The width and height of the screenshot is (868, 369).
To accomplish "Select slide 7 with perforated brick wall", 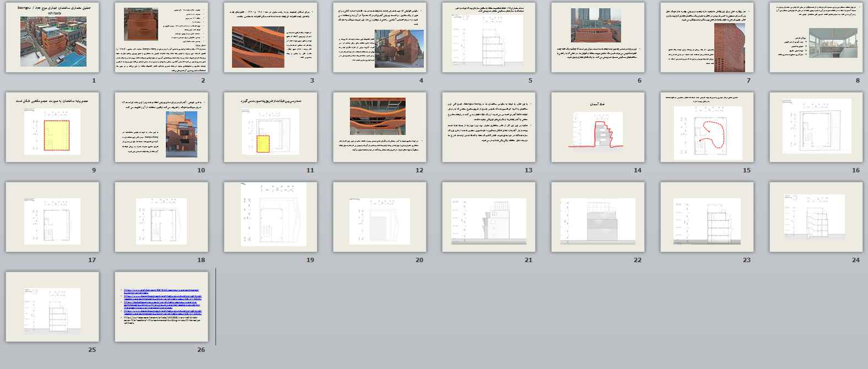I will pyautogui.click(x=707, y=37).
